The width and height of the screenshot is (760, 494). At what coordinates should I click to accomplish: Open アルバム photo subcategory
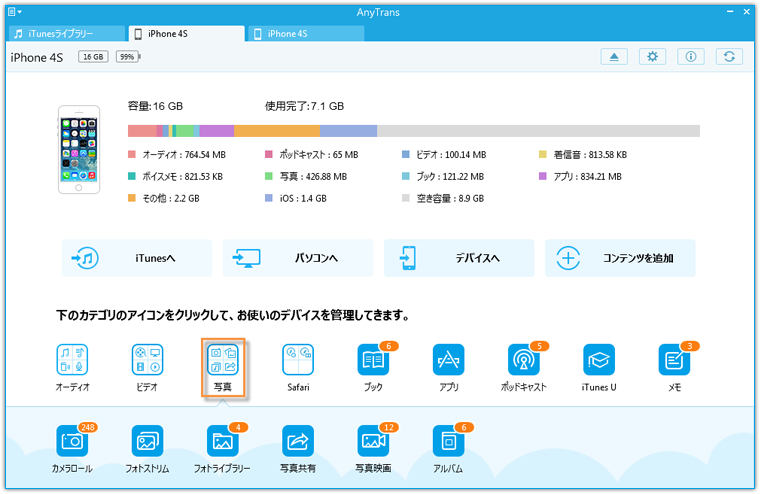(x=448, y=441)
